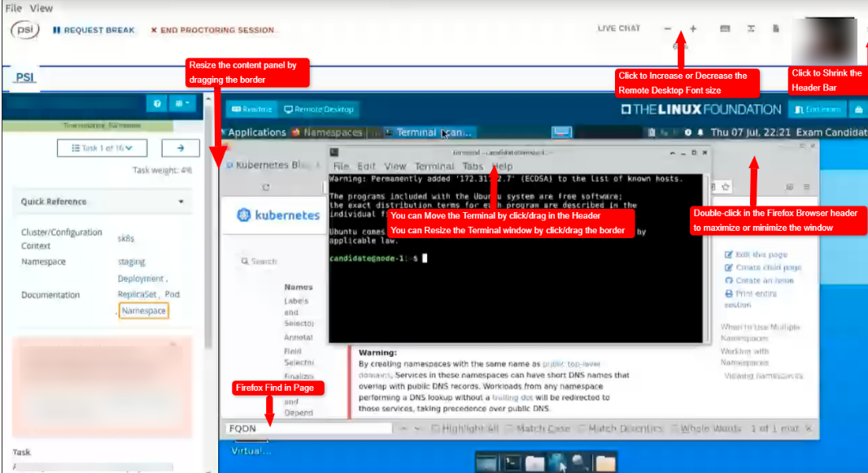Close the Firefox find bar
The image size is (868, 473).
click(809, 428)
